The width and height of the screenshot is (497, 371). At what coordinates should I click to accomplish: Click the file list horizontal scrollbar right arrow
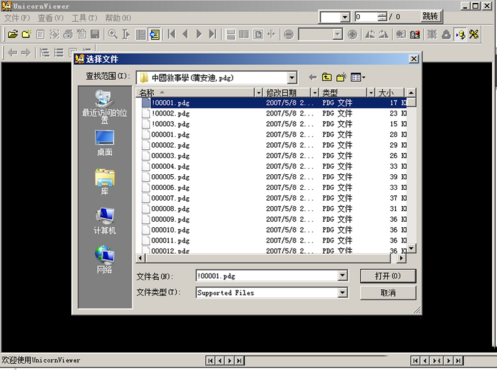coord(402,258)
